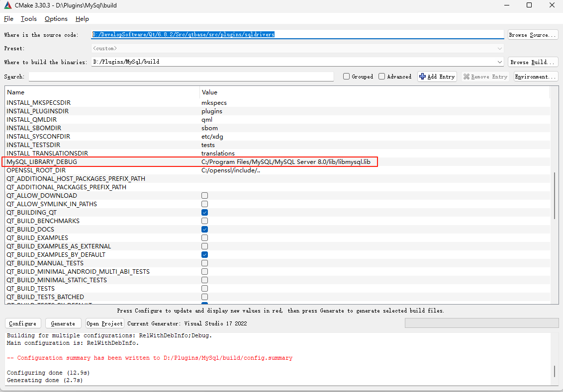Enable the Grouped checkbox
563x392 pixels.
coord(346,77)
